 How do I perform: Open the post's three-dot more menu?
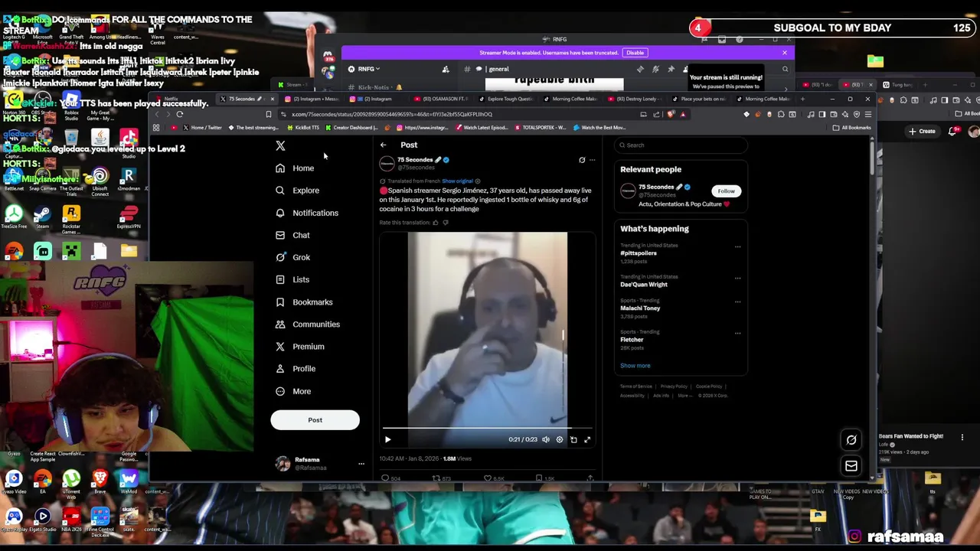pyautogui.click(x=592, y=160)
